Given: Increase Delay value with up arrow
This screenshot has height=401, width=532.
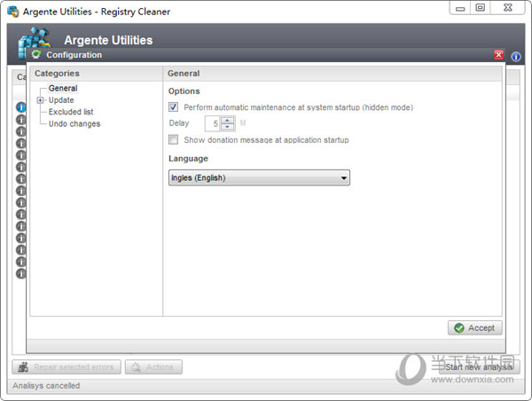Looking at the screenshot, I should 227,120.
